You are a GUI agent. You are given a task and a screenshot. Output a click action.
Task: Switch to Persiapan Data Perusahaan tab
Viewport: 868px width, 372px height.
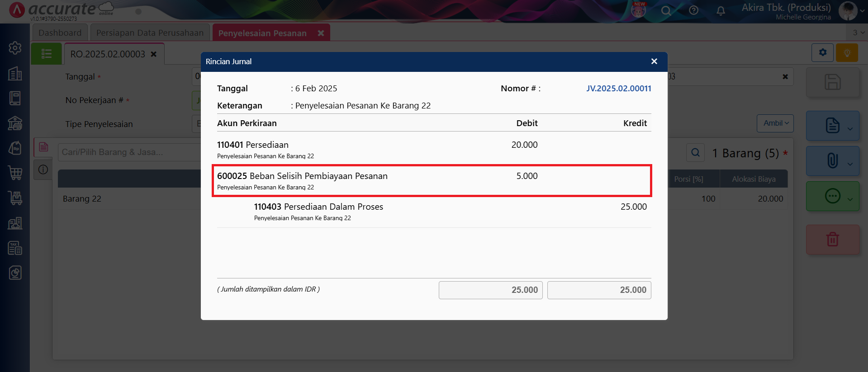(150, 33)
